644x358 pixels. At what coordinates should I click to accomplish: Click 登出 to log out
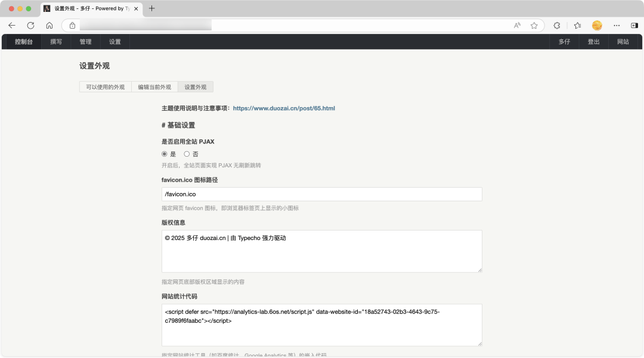(593, 42)
